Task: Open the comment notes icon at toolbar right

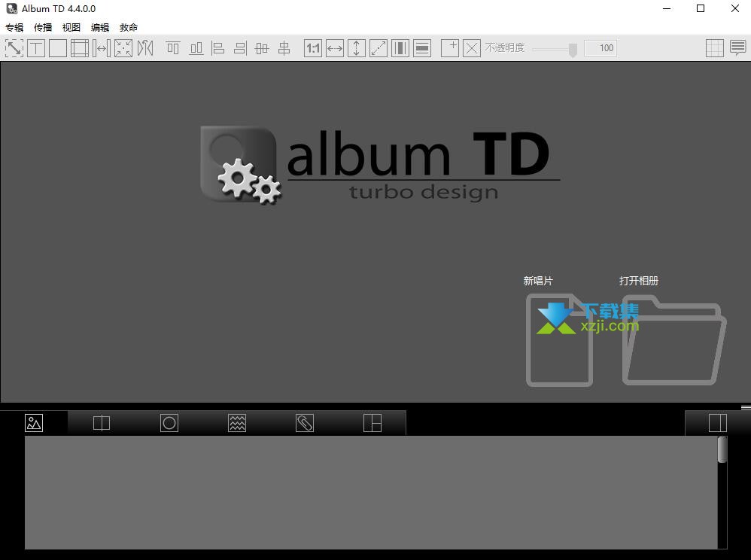Action: (x=737, y=48)
